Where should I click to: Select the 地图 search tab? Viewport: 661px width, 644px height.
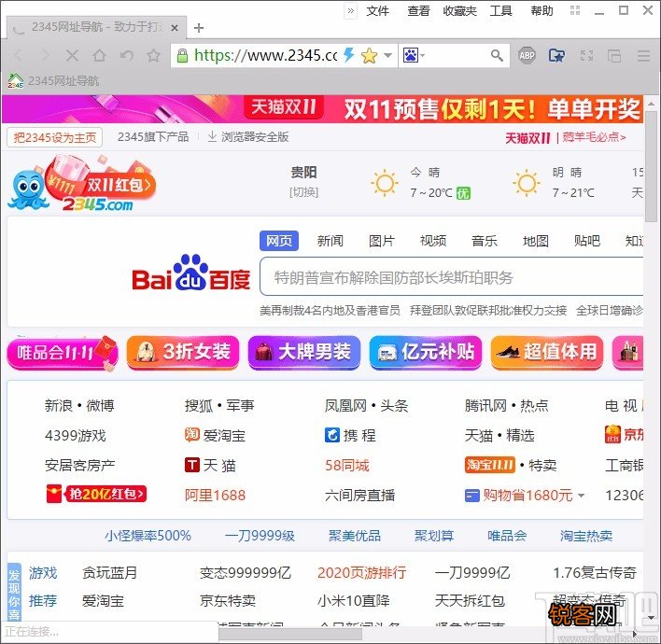(x=536, y=241)
